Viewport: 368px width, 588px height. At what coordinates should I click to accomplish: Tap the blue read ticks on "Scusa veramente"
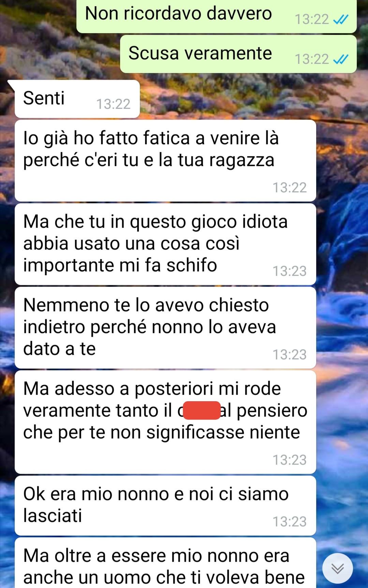tap(341, 59)
